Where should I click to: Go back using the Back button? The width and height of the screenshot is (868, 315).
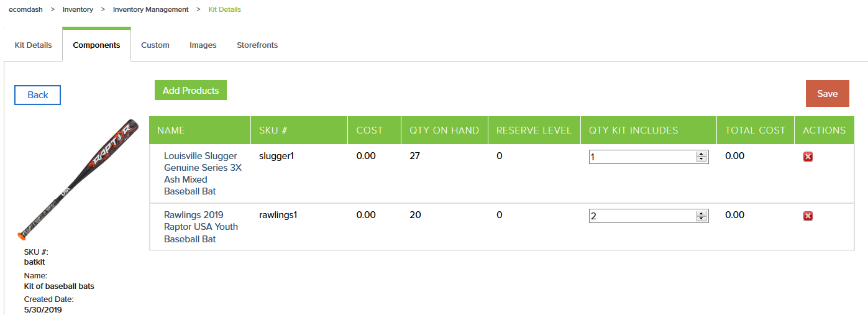(38, 95)
